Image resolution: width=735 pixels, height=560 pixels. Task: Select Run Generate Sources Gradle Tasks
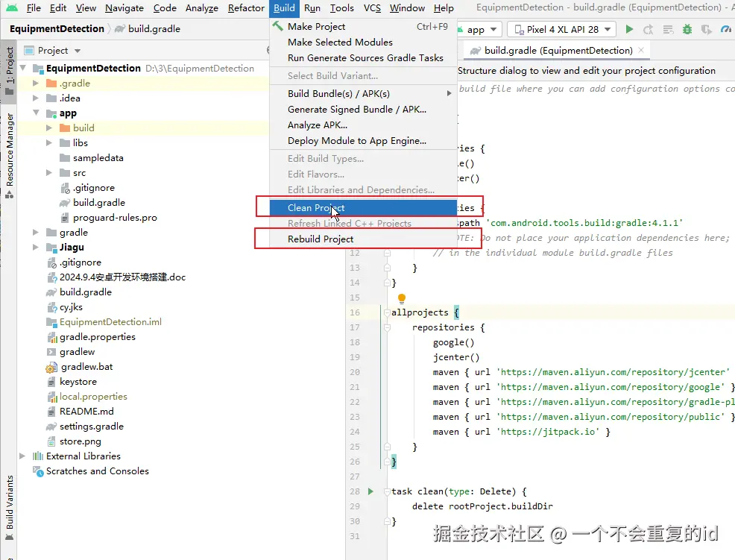click(363, 57)
